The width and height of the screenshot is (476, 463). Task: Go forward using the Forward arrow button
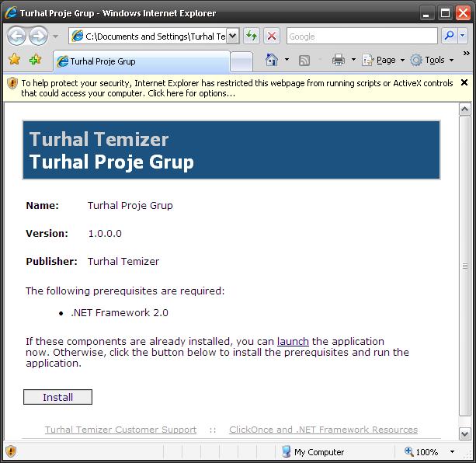(x=38, y=37)
